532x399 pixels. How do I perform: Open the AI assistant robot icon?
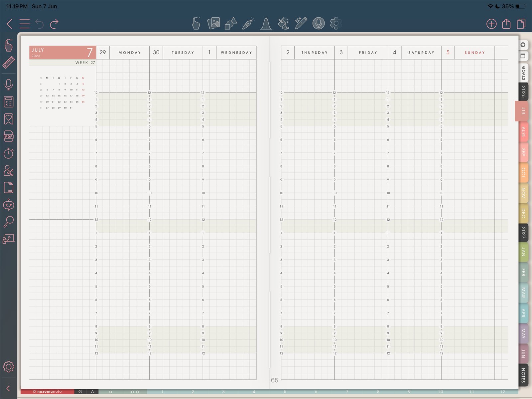click(x=9, y=205)
